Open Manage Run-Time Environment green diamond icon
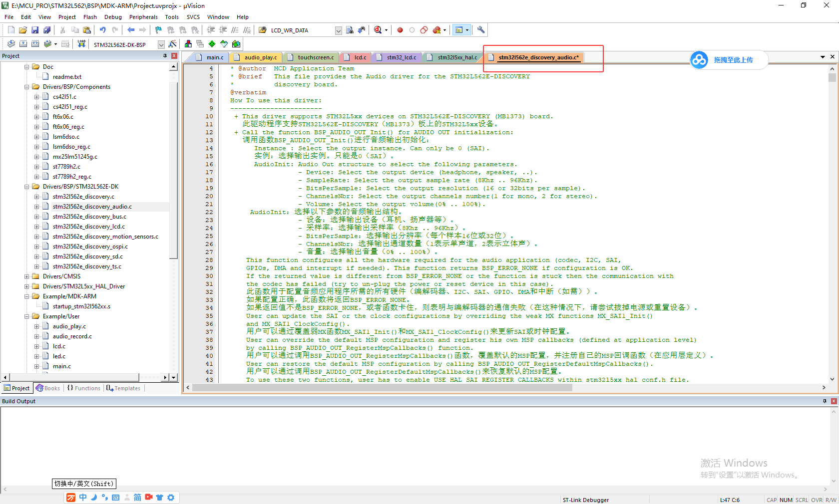 (x=212, y=44)
